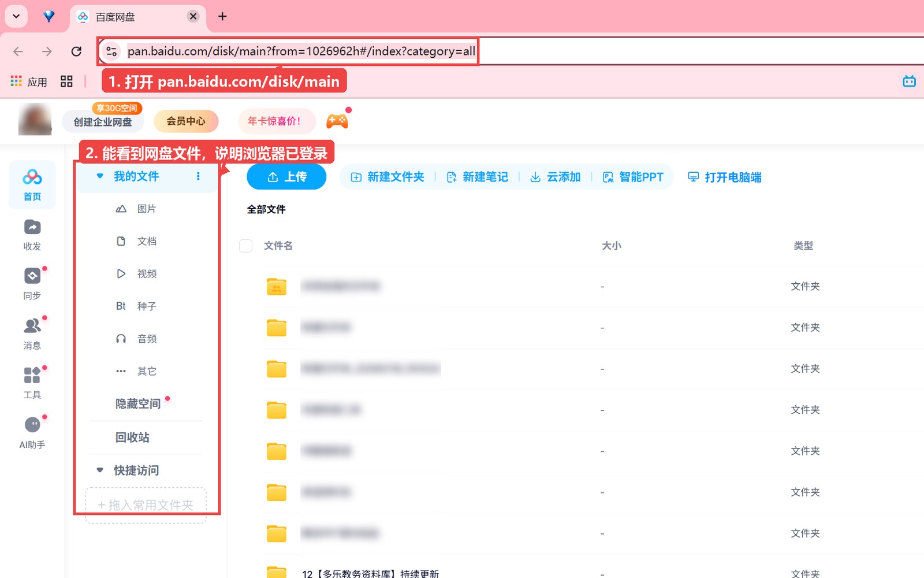Open 回收站 recycle bin
The image size is (924, 578).
pos(132,438)
